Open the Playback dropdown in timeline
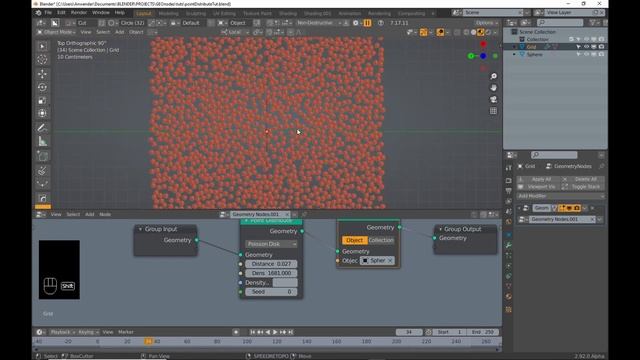The width and height of the screenshot is (640, 360). click(x=62, y=332)
